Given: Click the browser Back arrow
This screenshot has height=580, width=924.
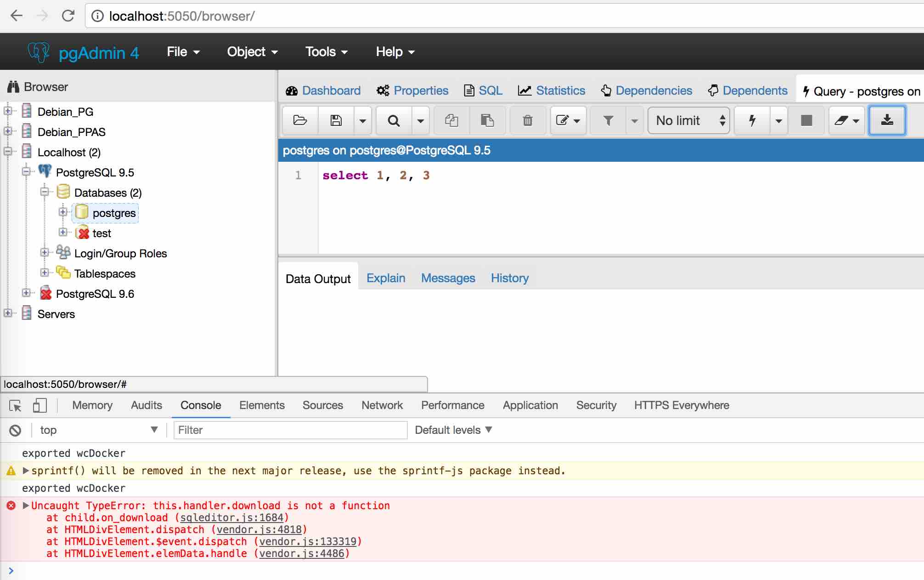Looking at the screenshot, I should click(x=17, y=16).
